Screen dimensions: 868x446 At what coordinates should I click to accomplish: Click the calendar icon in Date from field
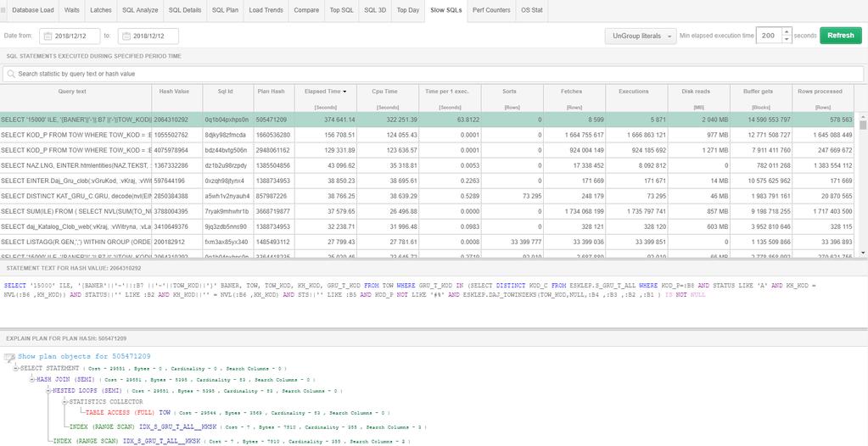click(48, 36)
